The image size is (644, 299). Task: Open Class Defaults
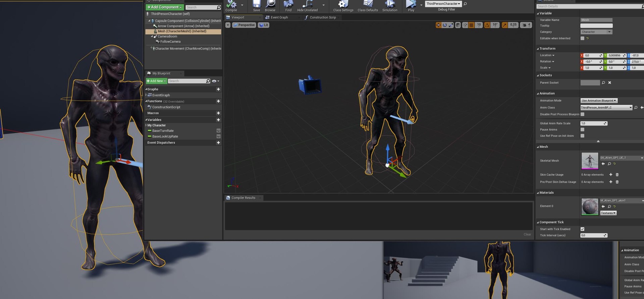click(x=368, y=6)
